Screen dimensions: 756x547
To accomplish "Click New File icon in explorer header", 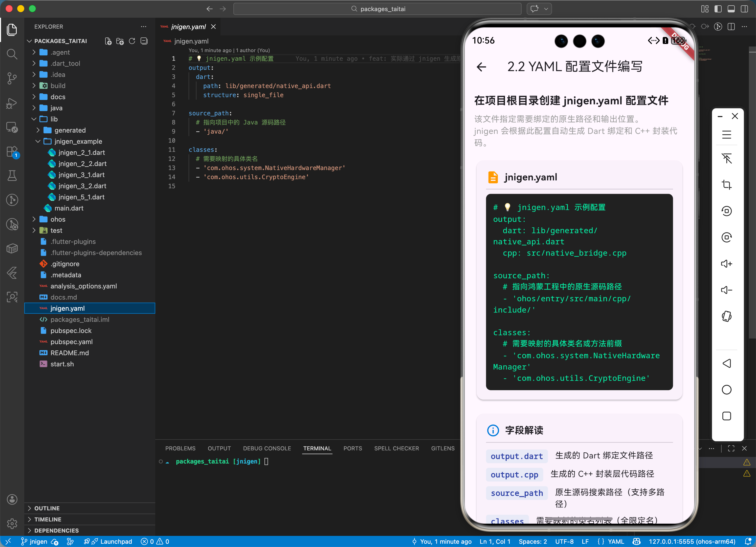I will [108, 41].
